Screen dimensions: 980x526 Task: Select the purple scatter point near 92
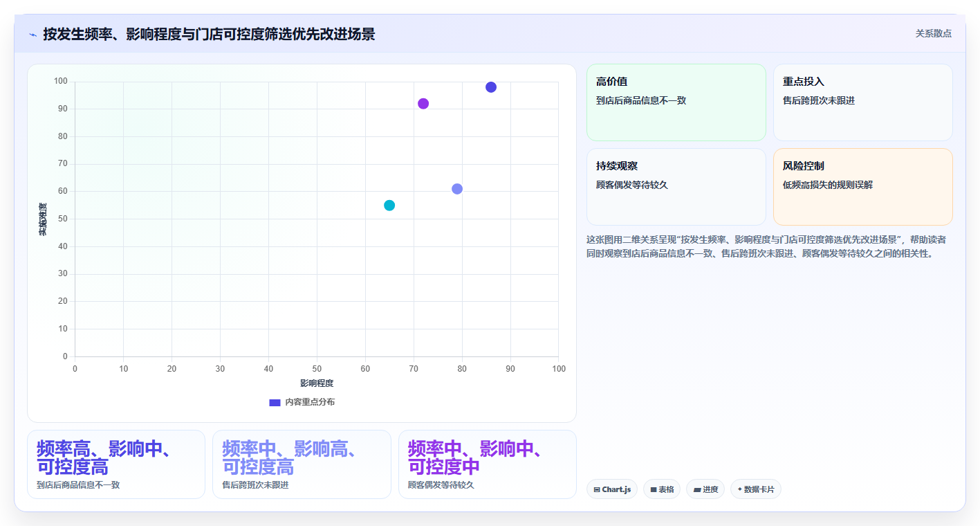(x=423, y=104)
